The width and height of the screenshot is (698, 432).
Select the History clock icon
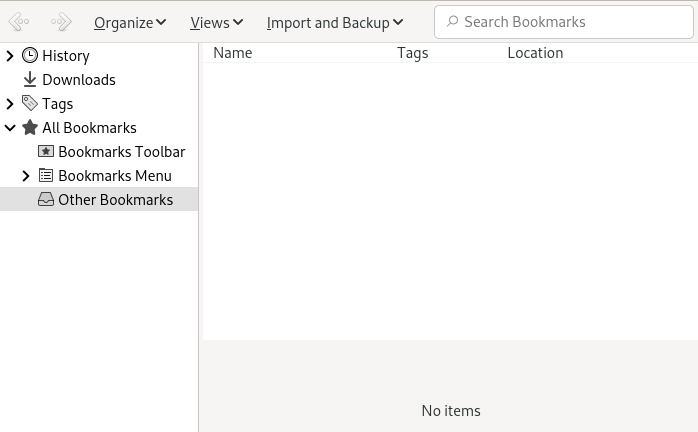click(x=30, y=56)
